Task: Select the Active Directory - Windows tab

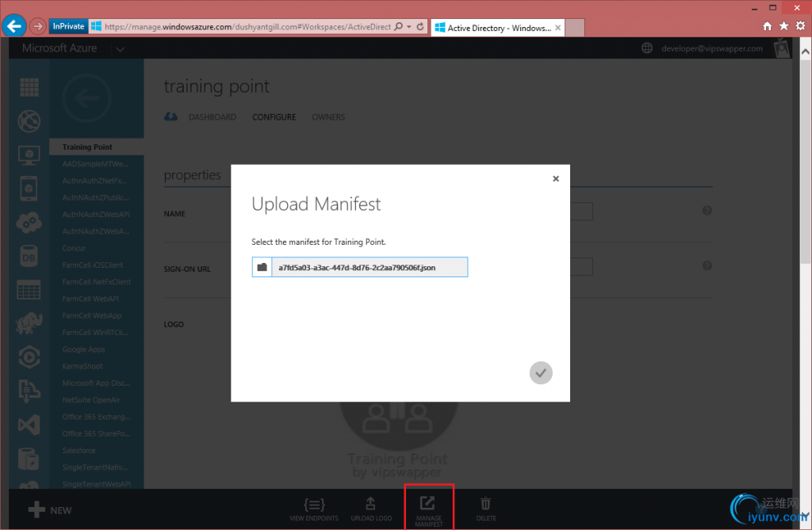Action: tap(497, 28)
